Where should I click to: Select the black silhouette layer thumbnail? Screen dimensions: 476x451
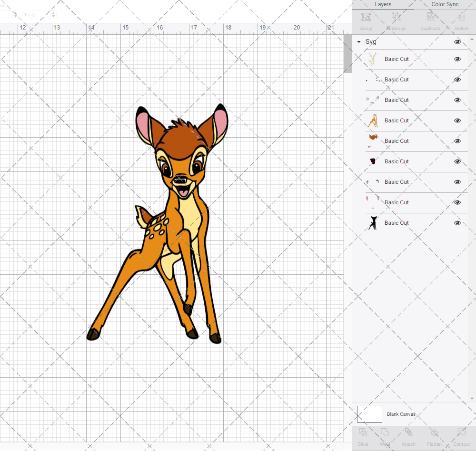point(373,223)
